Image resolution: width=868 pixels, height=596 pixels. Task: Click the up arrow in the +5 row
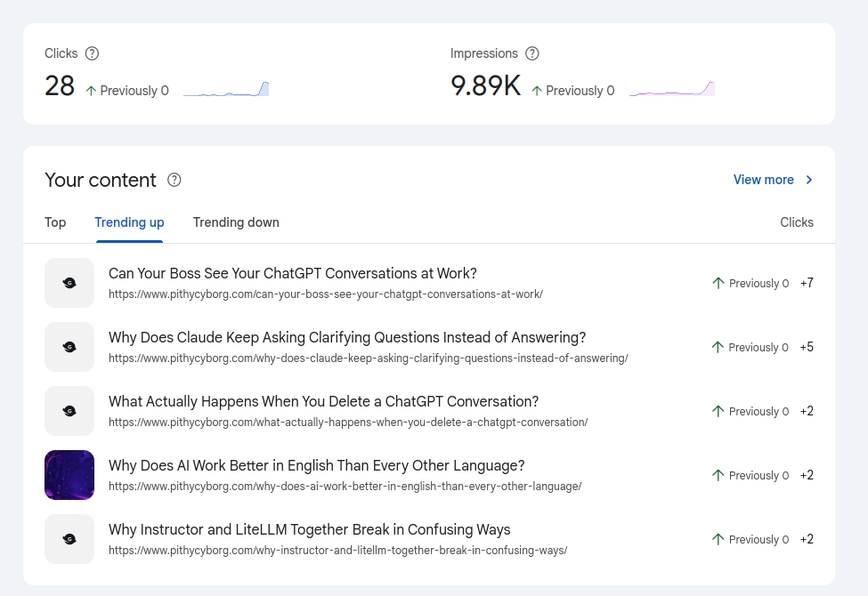point(718,348)
